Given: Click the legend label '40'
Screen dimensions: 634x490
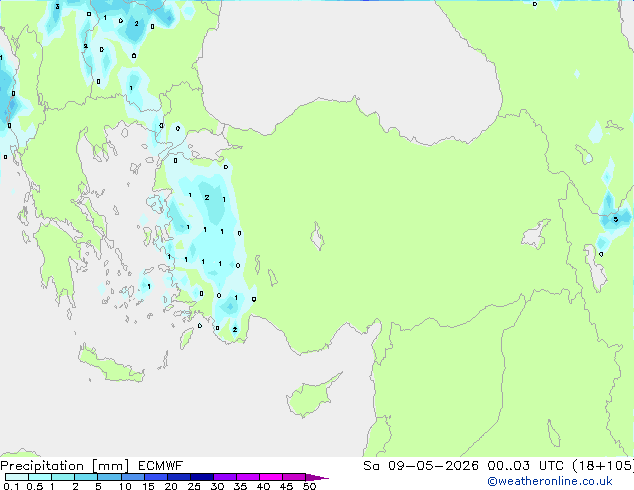Looking at the screenshot, I should (x=263, y=486).
